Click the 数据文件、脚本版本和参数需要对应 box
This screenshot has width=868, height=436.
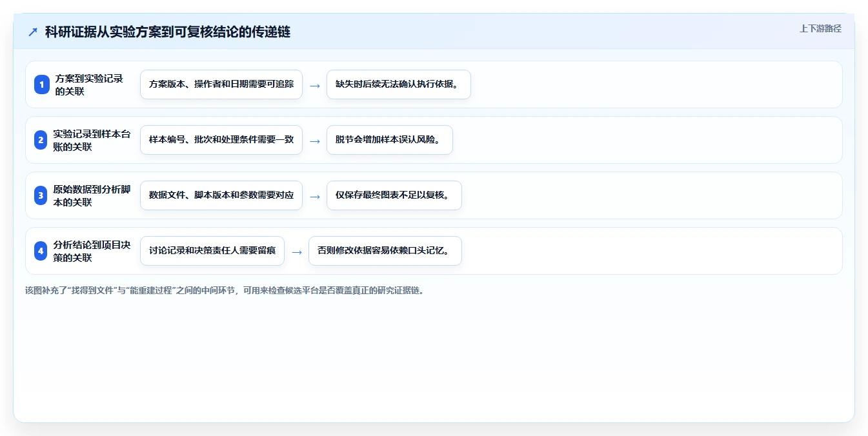[x=221, y=195]
